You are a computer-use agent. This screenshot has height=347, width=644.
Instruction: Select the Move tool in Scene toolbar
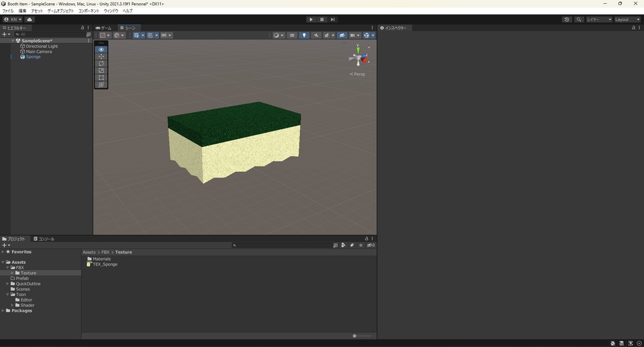click(x=101, y=56)
